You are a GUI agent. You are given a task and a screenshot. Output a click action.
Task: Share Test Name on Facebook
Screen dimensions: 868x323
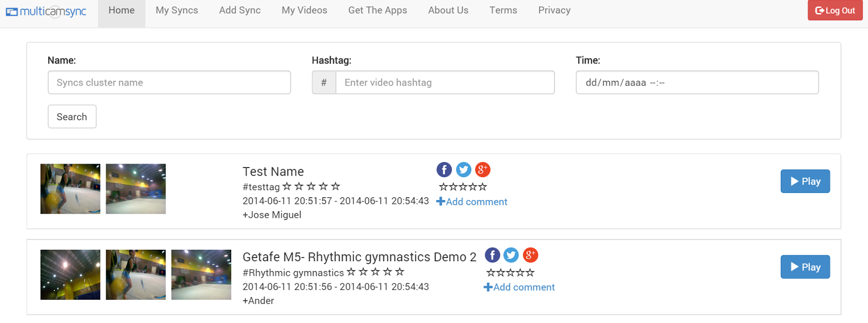[x=444, y=170]
